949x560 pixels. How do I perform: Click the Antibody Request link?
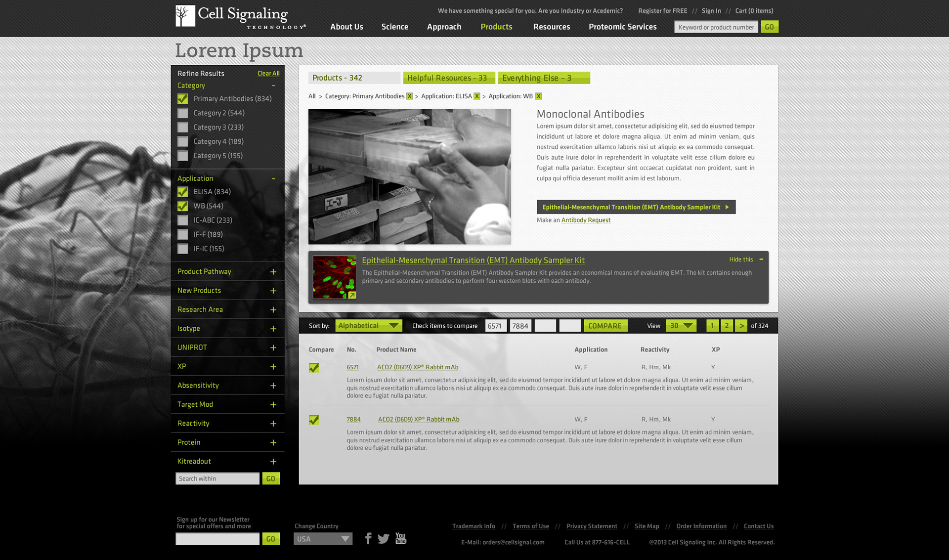(x=586, y=220)
